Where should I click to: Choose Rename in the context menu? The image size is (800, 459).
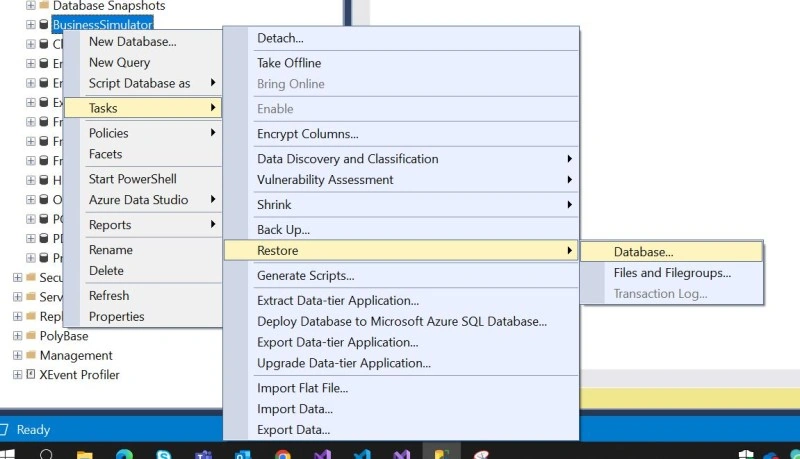click(x=143, y=250)
